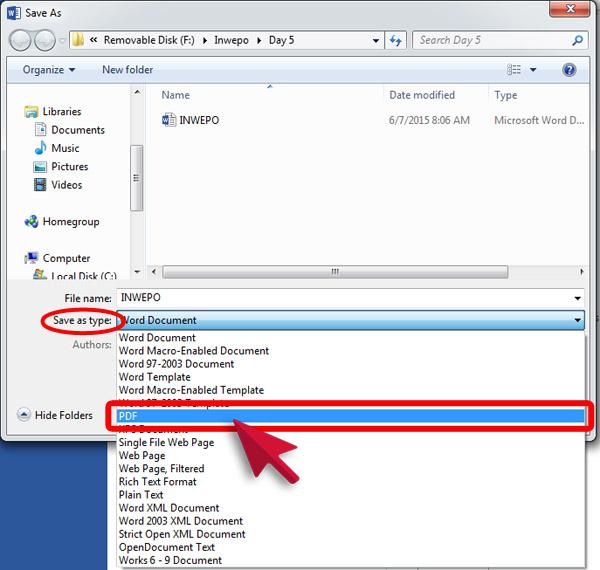The width and height of the screenshot is (600, 570).
Task: Click the Videos filmstrip icon
Action: (40, 185)
